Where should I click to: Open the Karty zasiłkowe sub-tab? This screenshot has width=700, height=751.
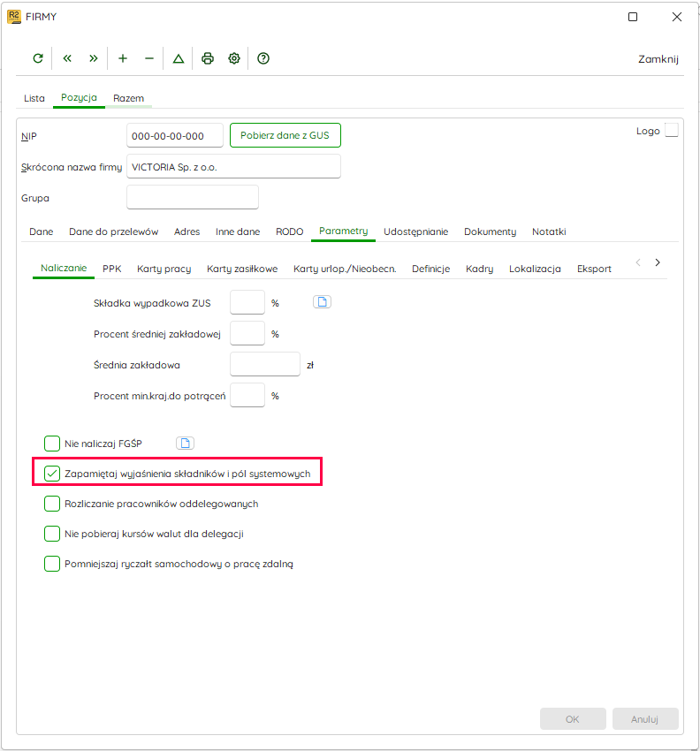point(242,269)
